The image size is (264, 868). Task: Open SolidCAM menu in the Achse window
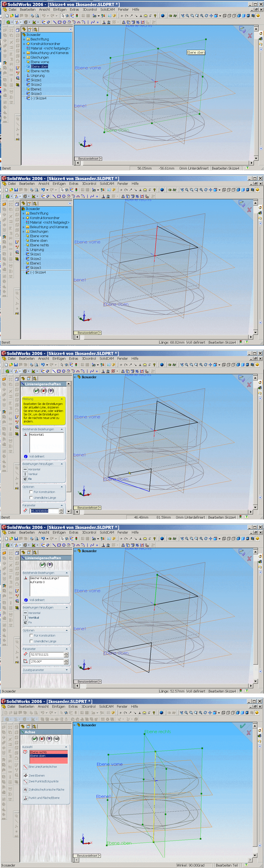106,706
